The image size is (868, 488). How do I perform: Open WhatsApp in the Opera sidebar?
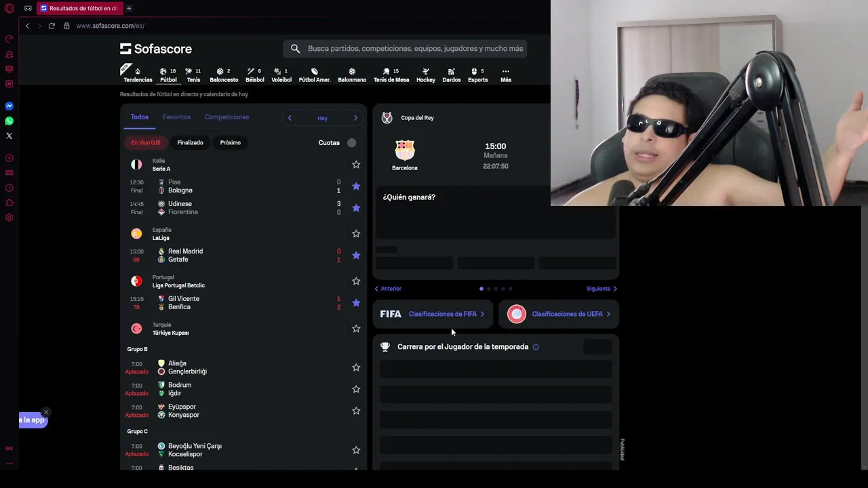click(9, 121)
